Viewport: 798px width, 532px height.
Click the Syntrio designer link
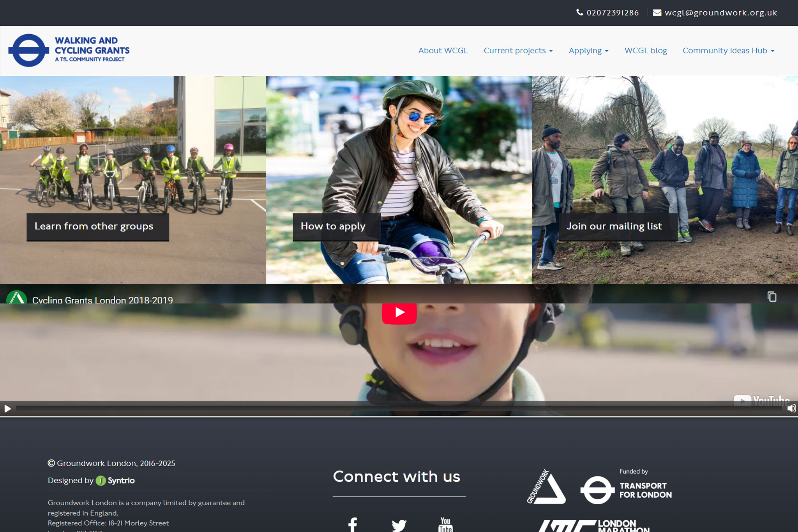click(x=116, y=481)
